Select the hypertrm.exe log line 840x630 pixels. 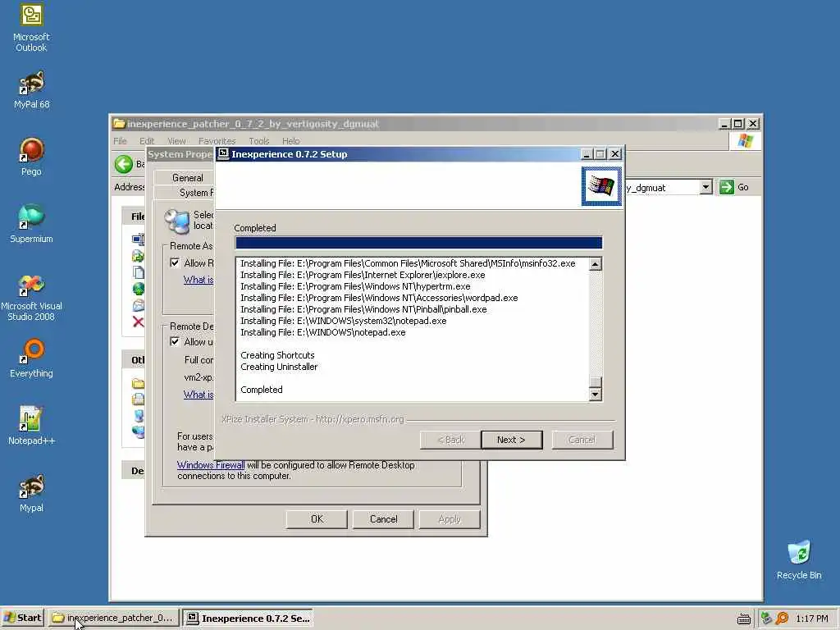tap(355, 286)
